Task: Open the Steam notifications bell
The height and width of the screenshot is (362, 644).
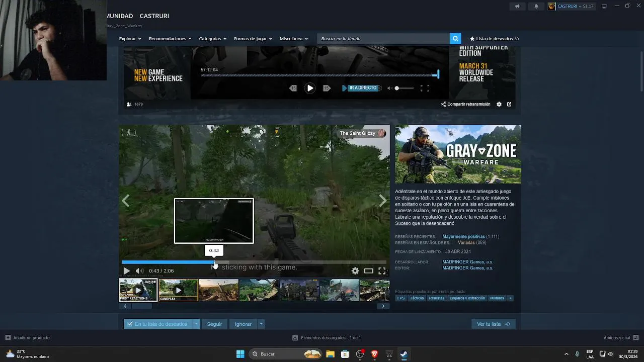Action: 536,6
